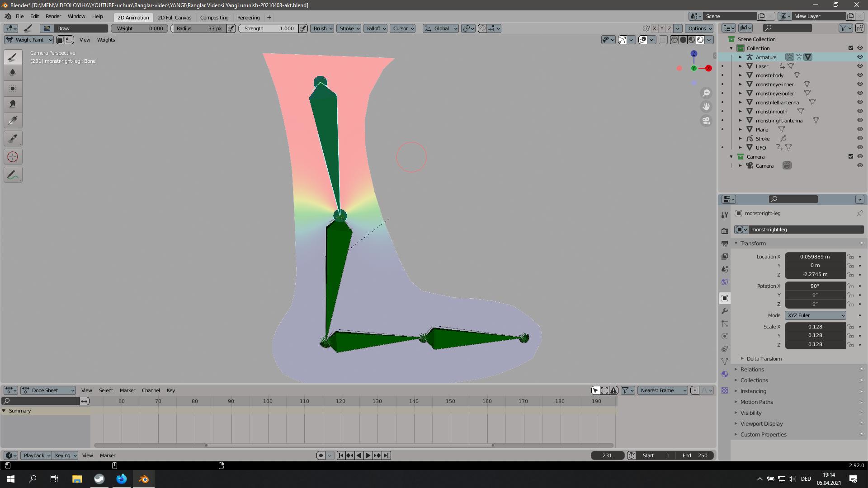Image resolution: width=868 pixels, height=488 pixels.
Task: Open the Tool properties tab
Action: pos(725,215)
